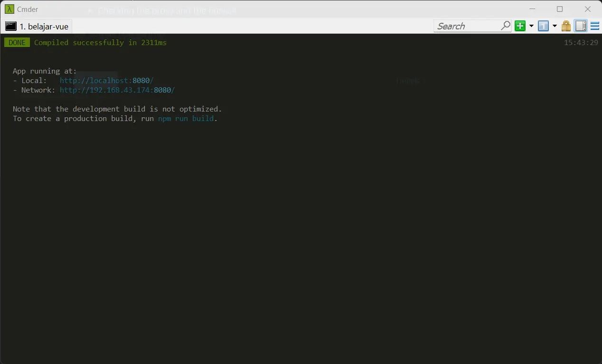Click the npm run build command text

coord(186,119)
